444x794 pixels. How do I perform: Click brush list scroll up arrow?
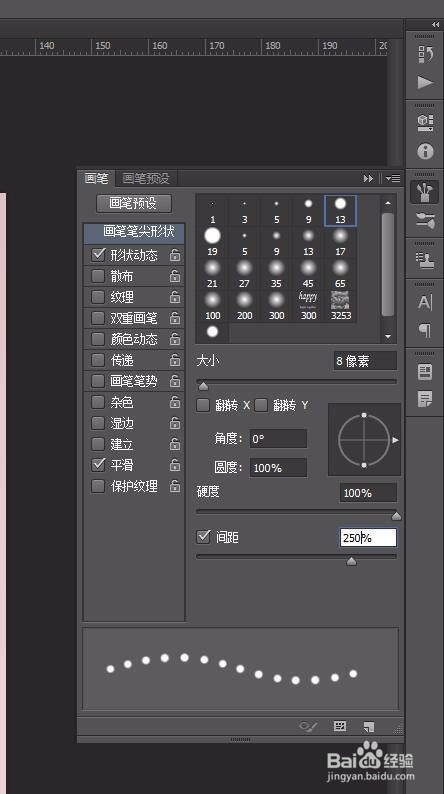[388, 203]
